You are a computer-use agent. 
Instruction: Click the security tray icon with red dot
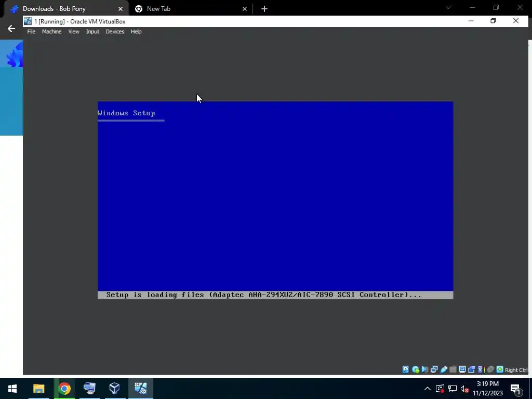click(x=440, y=389)
